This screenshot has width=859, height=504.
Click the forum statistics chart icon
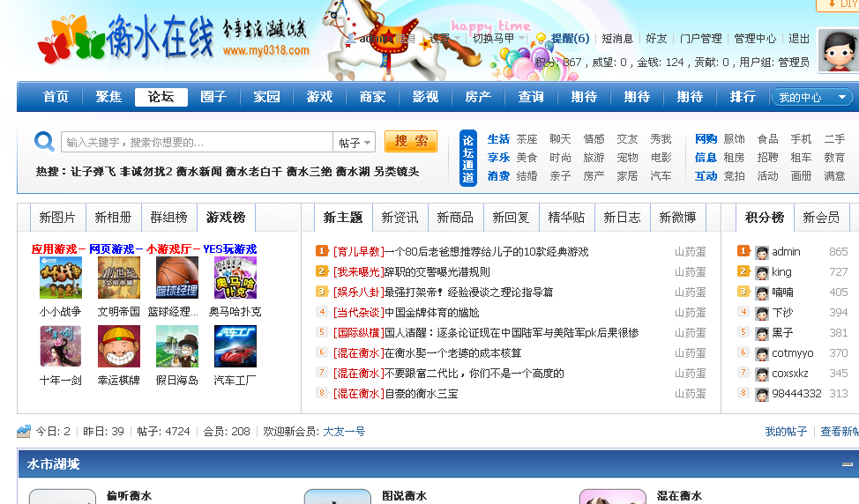[24, 431]
